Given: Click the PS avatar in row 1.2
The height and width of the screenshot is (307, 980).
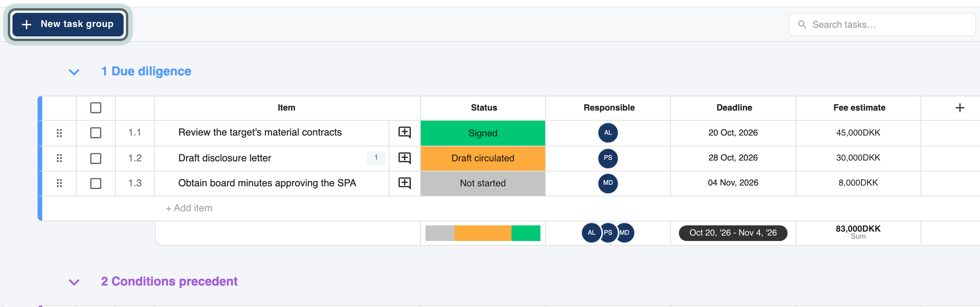Looking at the screenshot, I should pyautogui.click(x=608, y=158).
